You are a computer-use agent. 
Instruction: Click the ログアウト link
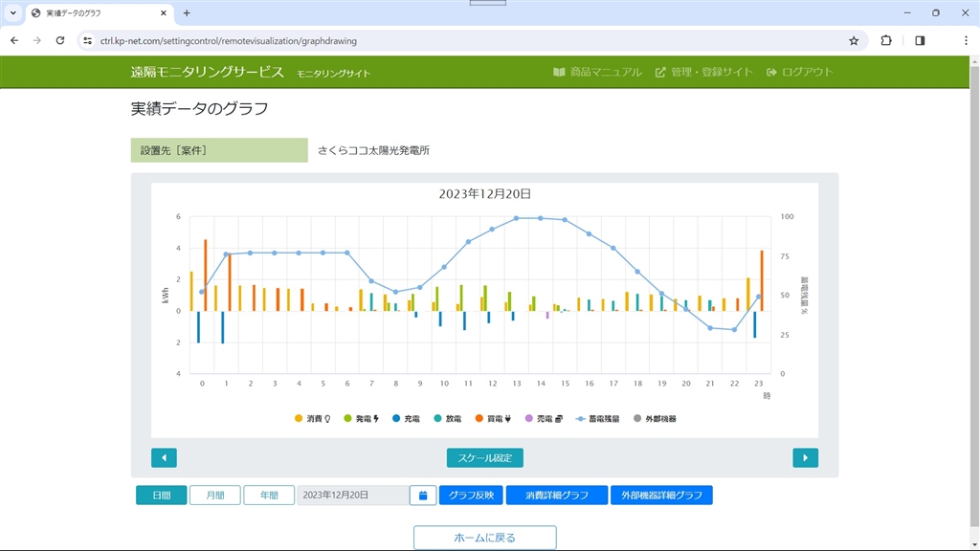coord(800,72)
